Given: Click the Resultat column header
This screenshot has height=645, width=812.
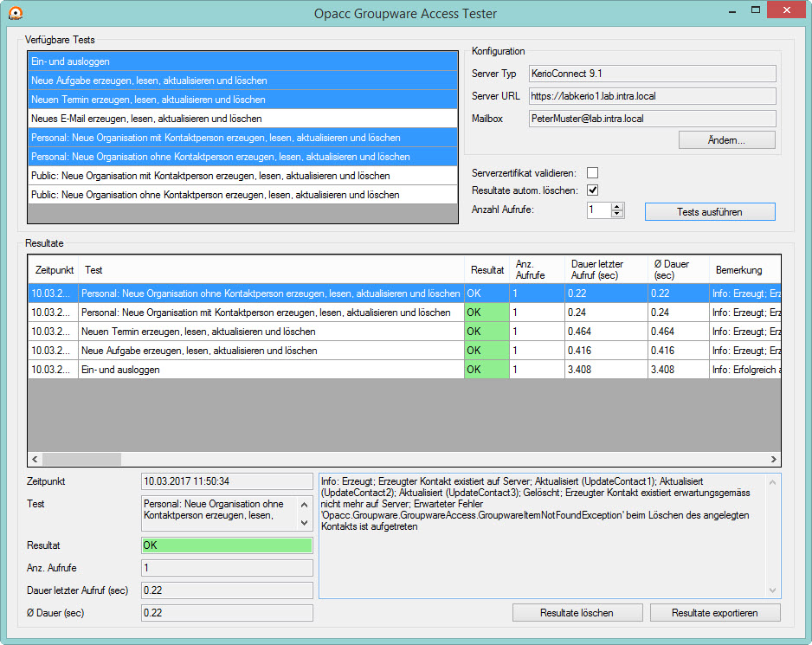Looking at the screenshot, I should tap(487, 270).
